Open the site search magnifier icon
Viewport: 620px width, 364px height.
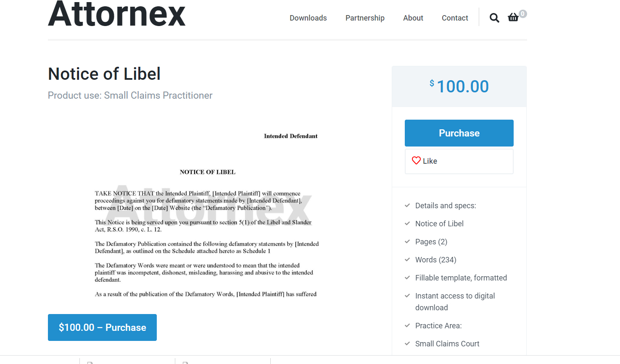[494, 18]
